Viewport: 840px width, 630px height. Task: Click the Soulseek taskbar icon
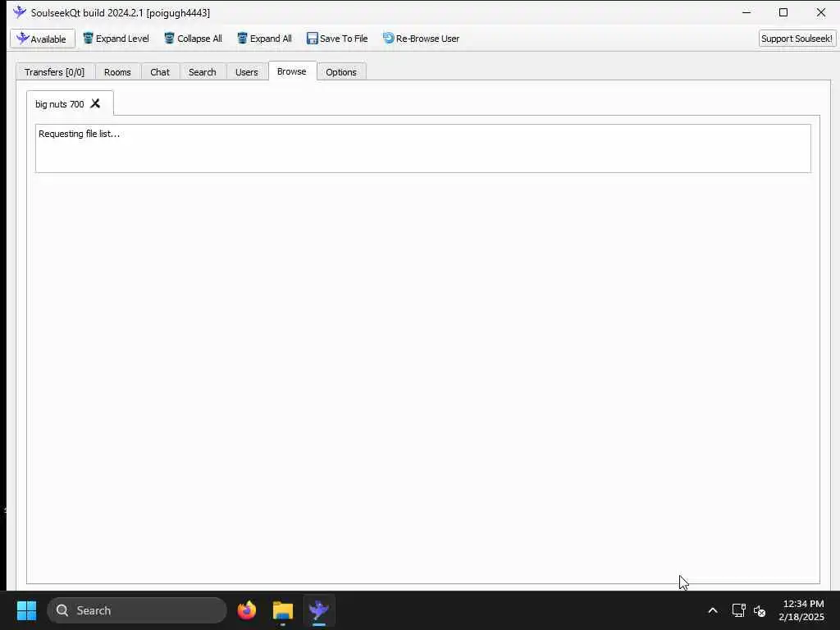(x=319, y=610)
